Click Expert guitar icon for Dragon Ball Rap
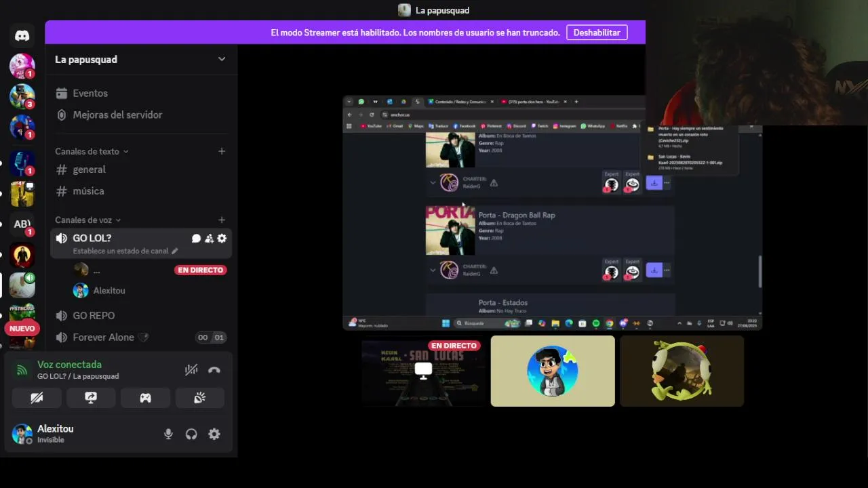 click(x=612, y=272)
